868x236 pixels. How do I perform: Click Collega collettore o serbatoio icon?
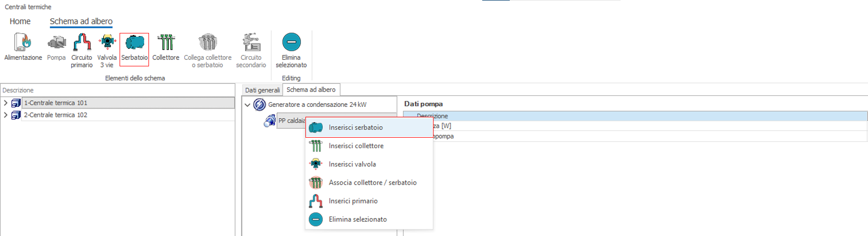click(x=208, y=43)
